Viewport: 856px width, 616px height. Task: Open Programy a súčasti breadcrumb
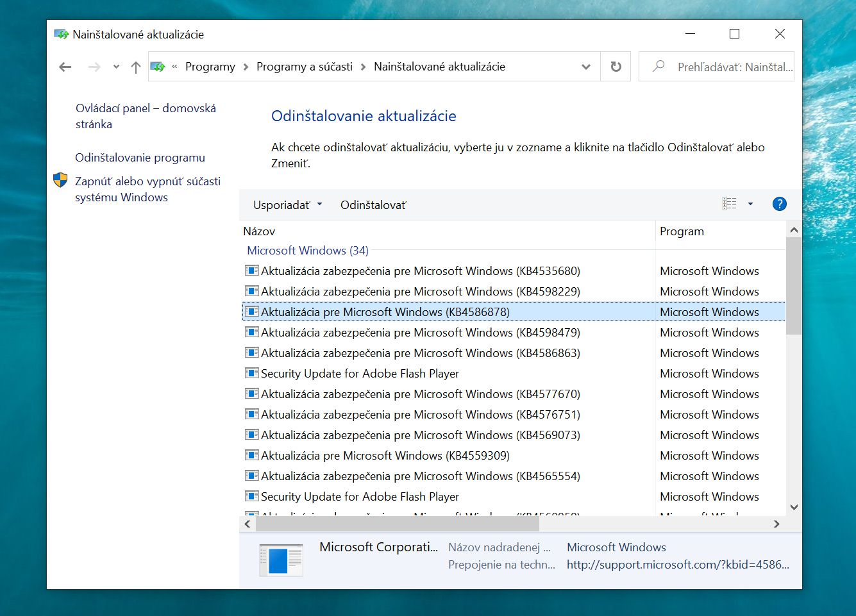point(305,67)
